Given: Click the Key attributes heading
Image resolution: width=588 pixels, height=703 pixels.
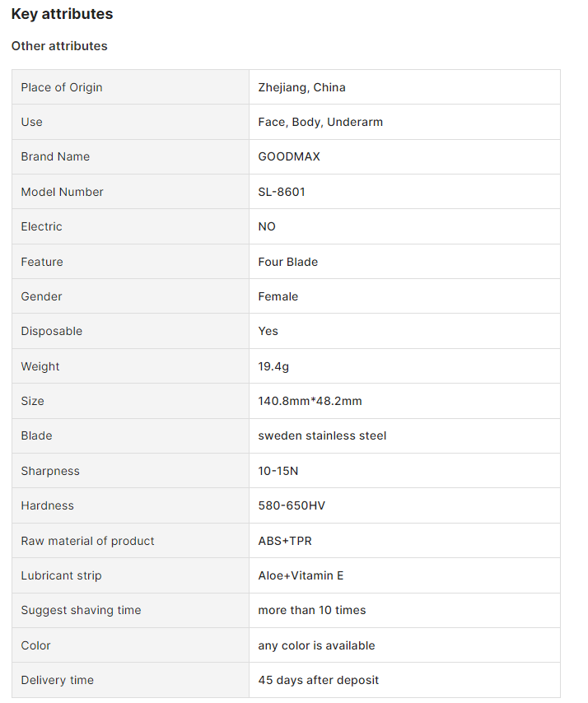Looking at the screenshot, I should pos(62,14).
